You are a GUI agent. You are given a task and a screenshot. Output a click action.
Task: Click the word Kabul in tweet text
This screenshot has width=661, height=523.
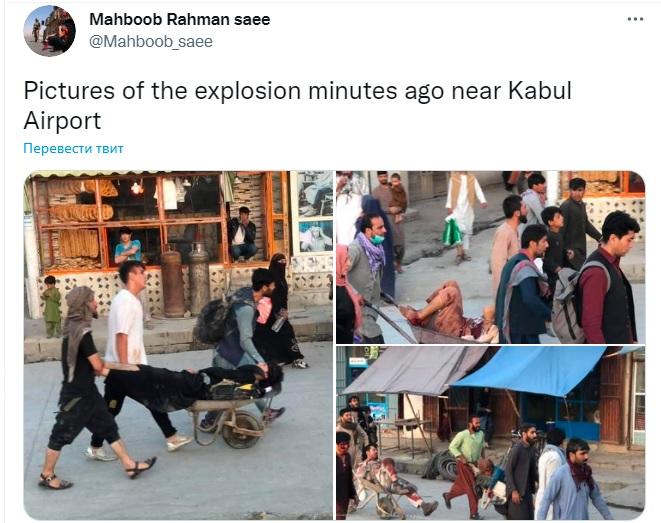[x=540, y=91]
